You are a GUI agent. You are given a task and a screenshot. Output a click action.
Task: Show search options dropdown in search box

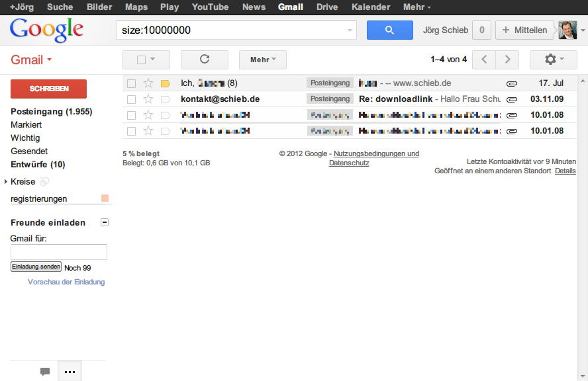(x=350, y=30)
